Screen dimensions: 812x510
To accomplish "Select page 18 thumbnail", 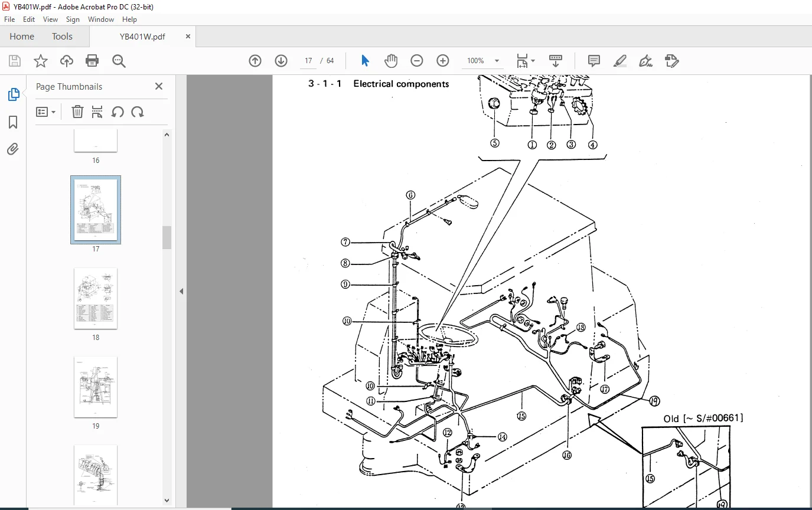I will tap(96, 299).
